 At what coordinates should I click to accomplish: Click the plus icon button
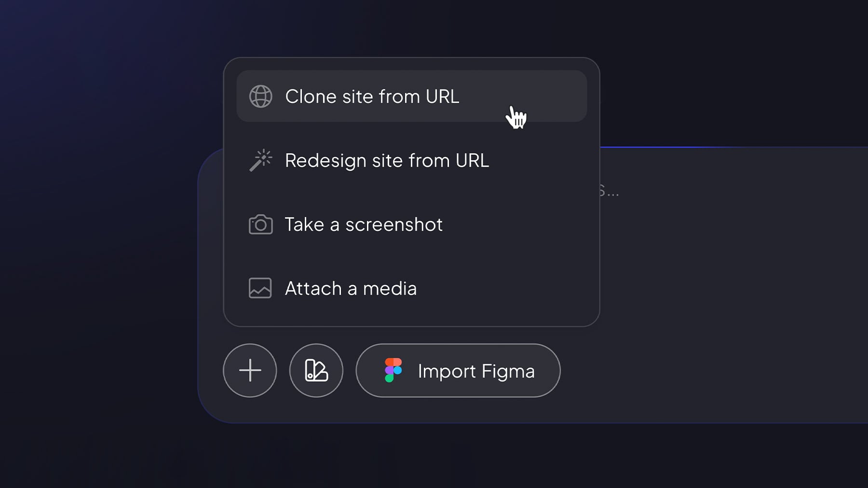pyautogui.click(x=250, y=370)
